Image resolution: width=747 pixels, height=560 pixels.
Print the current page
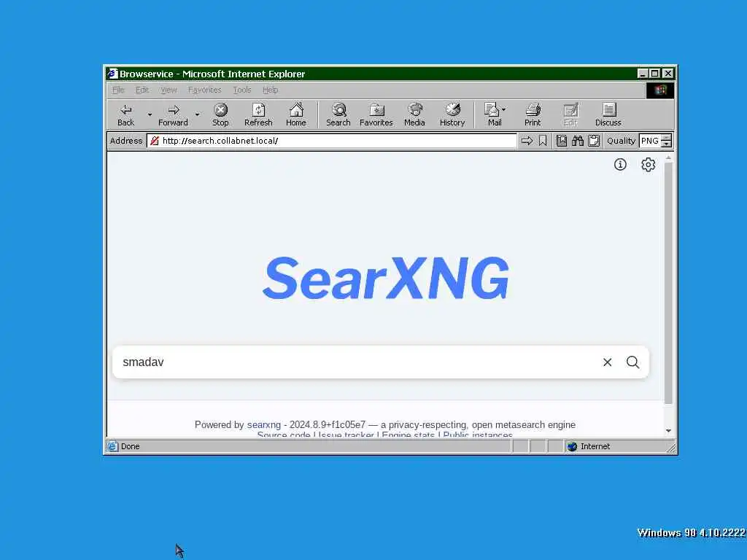tap(533, 115)
